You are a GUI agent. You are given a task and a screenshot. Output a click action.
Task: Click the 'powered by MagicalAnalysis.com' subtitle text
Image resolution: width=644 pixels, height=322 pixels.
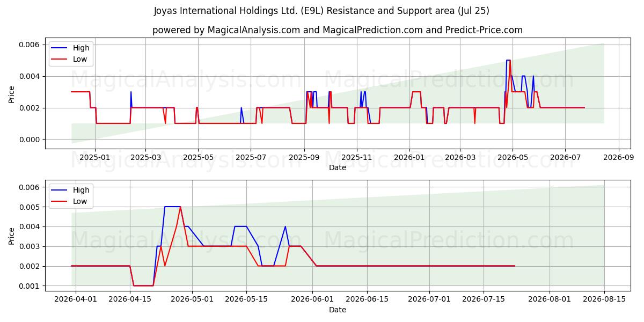(337, 30)
